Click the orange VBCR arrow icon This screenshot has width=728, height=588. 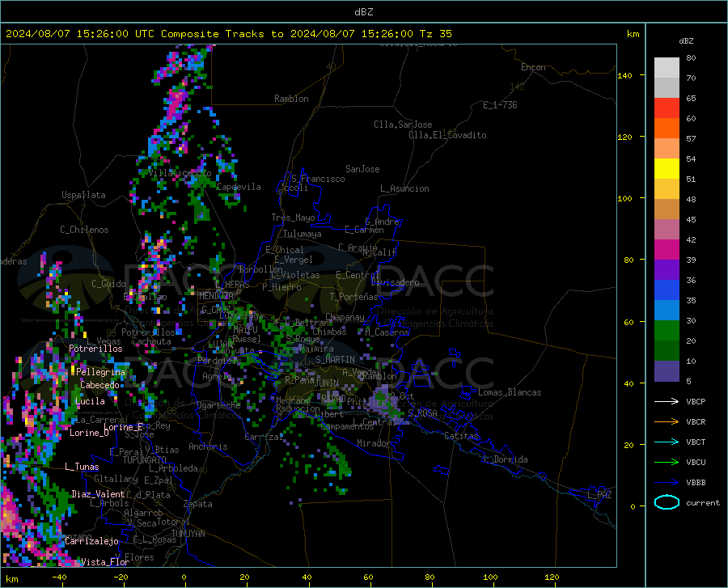667,422
